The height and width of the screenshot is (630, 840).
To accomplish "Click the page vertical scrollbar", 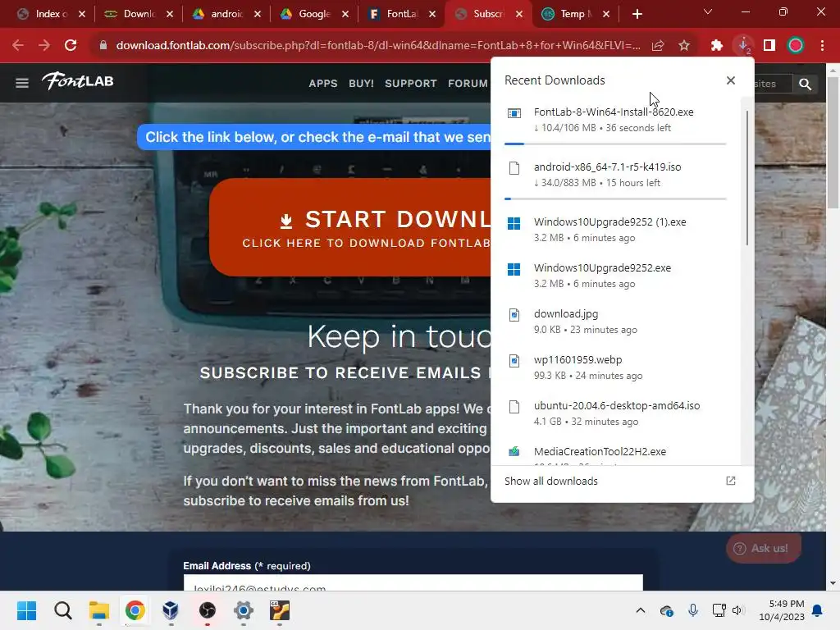I will click(833, 143).
